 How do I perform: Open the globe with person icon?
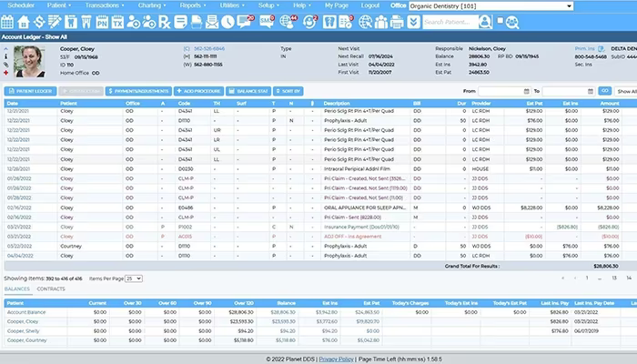click(x=288, y=22)
